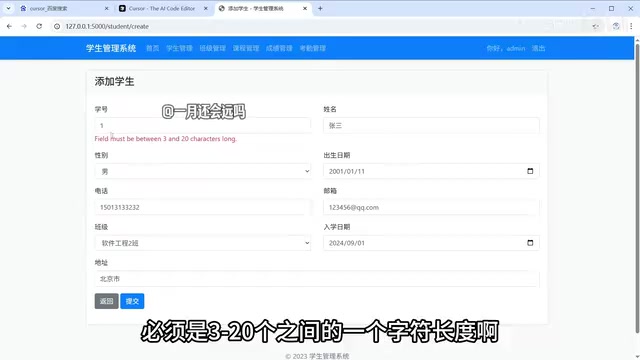
Task: Click the 入学日期 date field
Action: click(431, 243)
